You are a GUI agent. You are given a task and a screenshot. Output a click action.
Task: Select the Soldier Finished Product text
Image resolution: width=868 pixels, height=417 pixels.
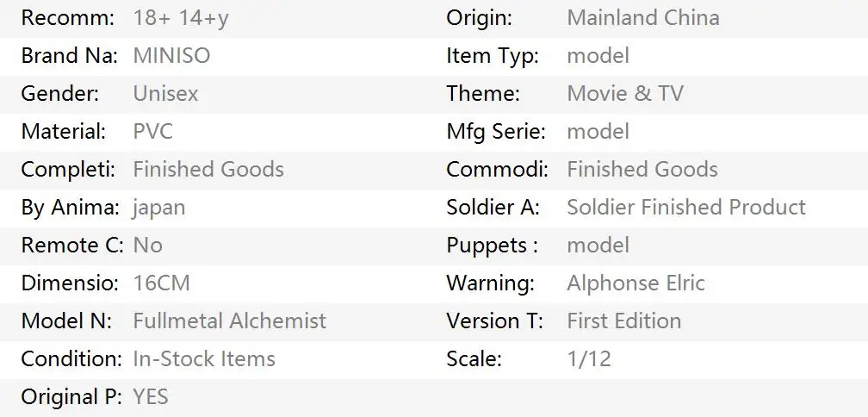click(x=686, y=207)
